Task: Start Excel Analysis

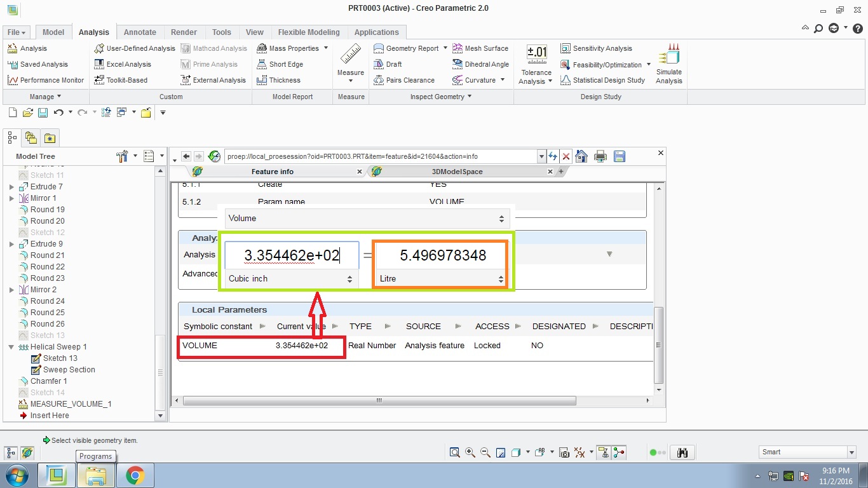Action: pyautogui.click(x=123, y=64)
